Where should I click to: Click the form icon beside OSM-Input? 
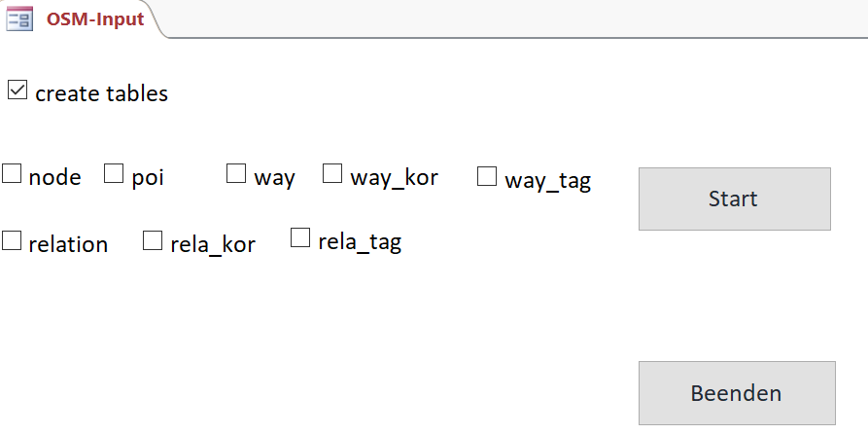pos(19,18)
